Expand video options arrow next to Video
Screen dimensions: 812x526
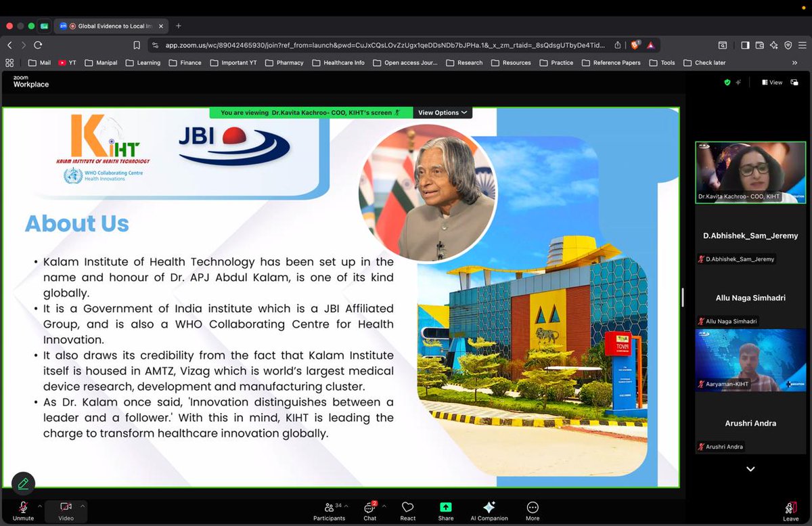pyautogui.click(x=83, y=505)
